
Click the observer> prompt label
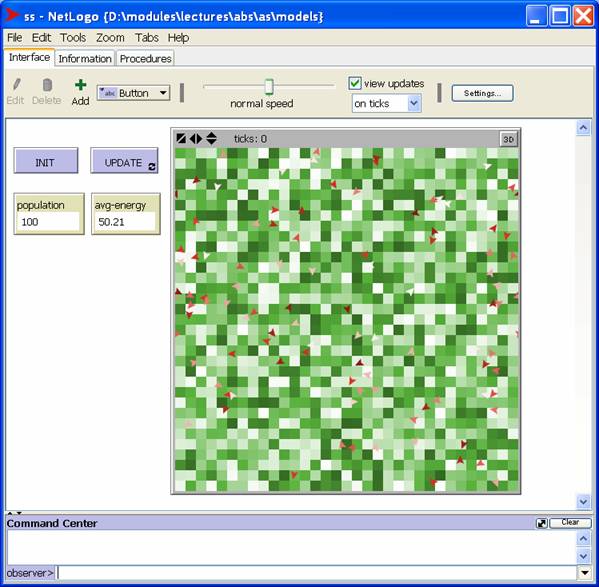coord(30,573)
